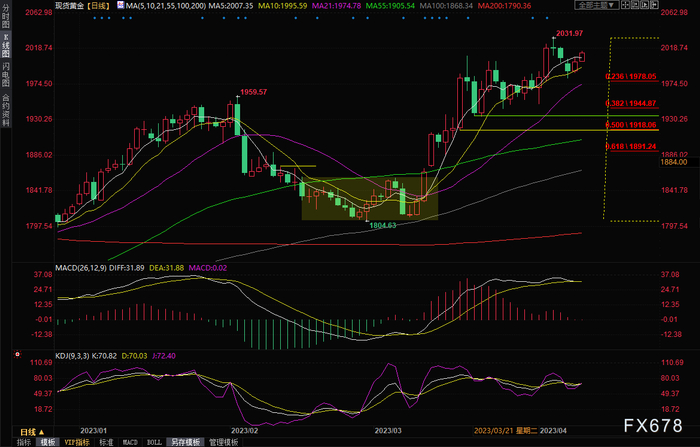
Task: Click the crosshair cursor icon
Action: pyautogui.click(x=625, y=5)
